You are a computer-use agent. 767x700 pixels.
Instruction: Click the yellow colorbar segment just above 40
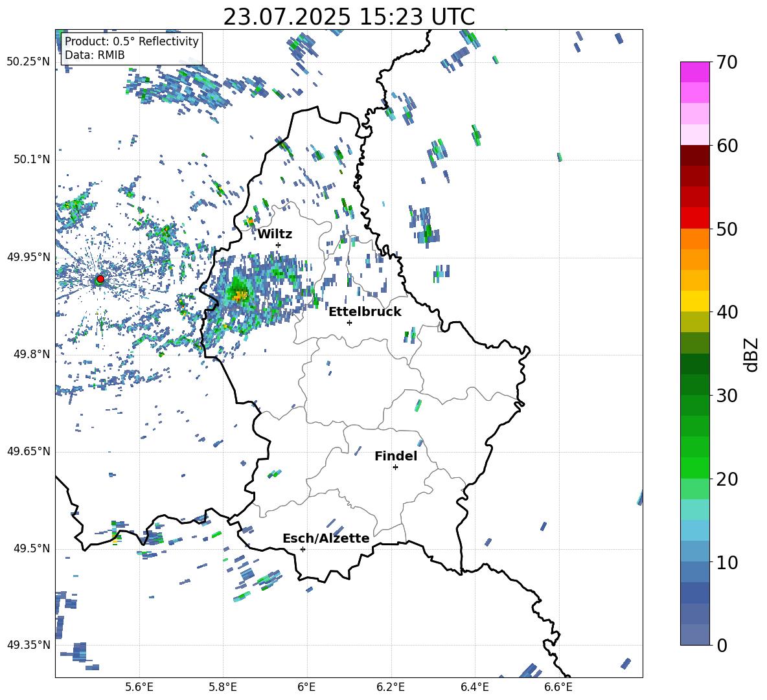tap(694, 301)
